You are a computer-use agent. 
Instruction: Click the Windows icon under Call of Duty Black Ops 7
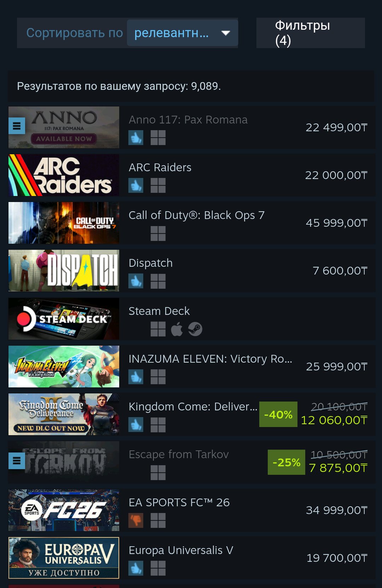(158, 234)
